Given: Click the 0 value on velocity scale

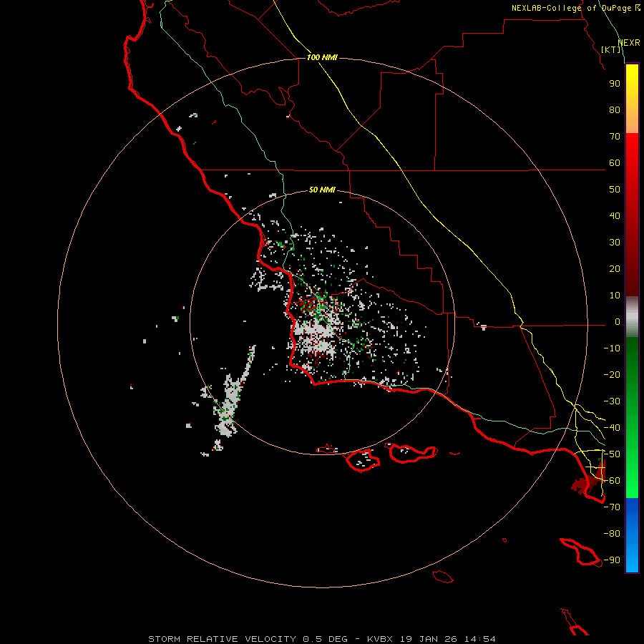Looking at the screenshot, I should tap(618, 322).
